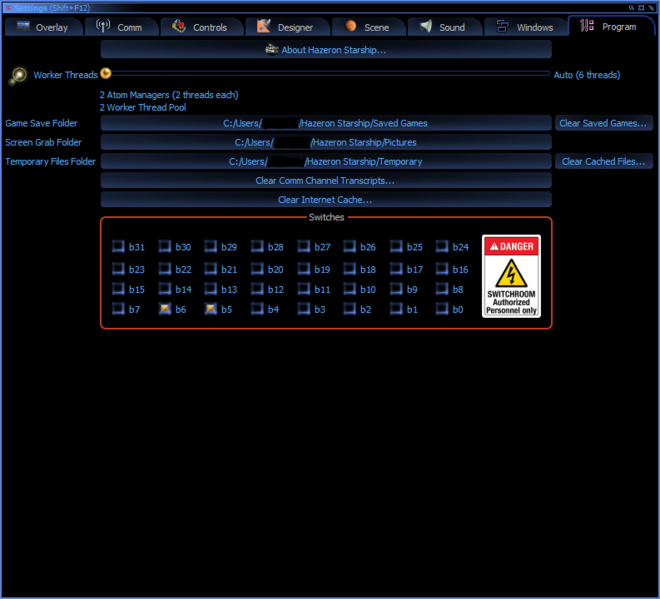Click the '2 Worker Thread Pool' text
The width and height of the screenshot is (660, 599).
143,107
